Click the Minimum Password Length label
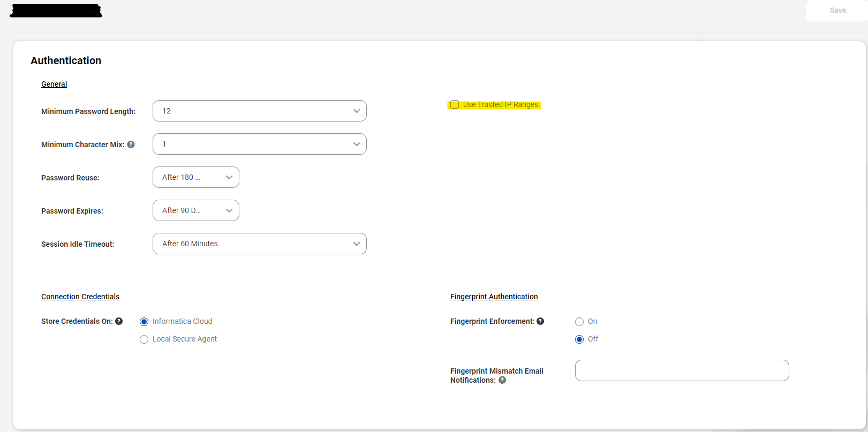 click(x=88, y=111)
